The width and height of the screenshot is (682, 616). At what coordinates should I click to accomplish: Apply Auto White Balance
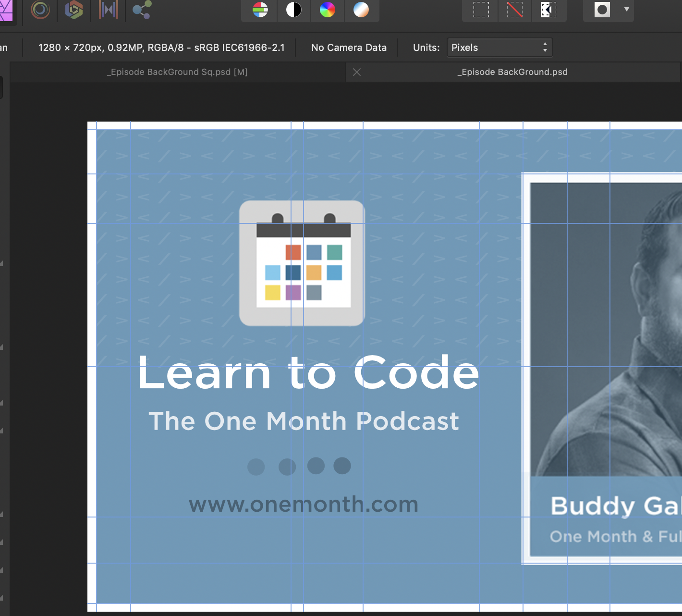coord(361,10)
